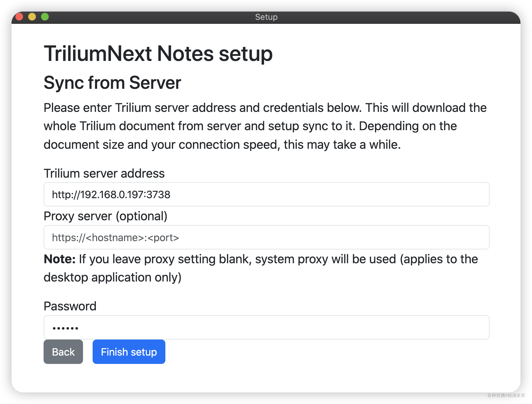532x404 pixels.
Task: Click the 'Setup' title in title bar
Action: click(x=266, y=17)
